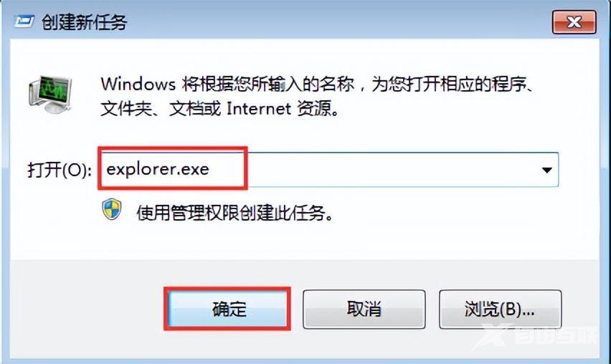Click the empty area of the 打开 combo box
Screen dimensions: 611x364
389,170
